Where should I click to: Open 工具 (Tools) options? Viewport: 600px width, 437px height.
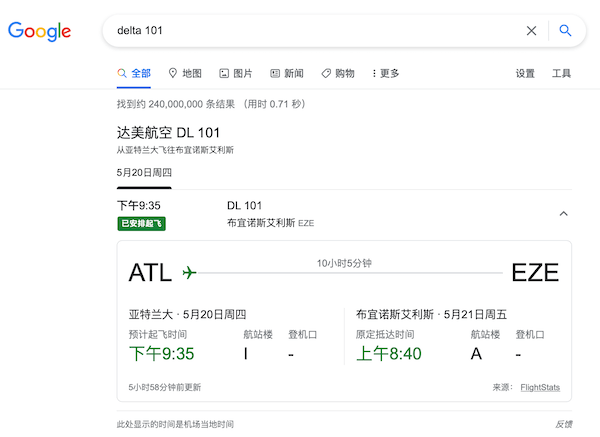562,73
